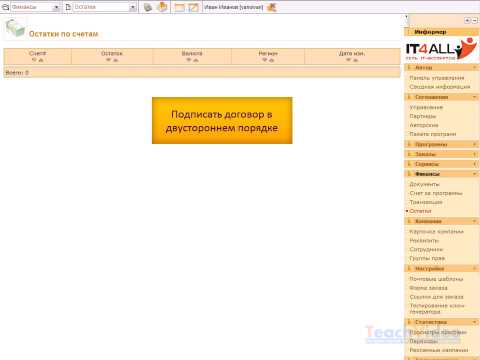Click the Дата изм. column header label

(352, 53)
